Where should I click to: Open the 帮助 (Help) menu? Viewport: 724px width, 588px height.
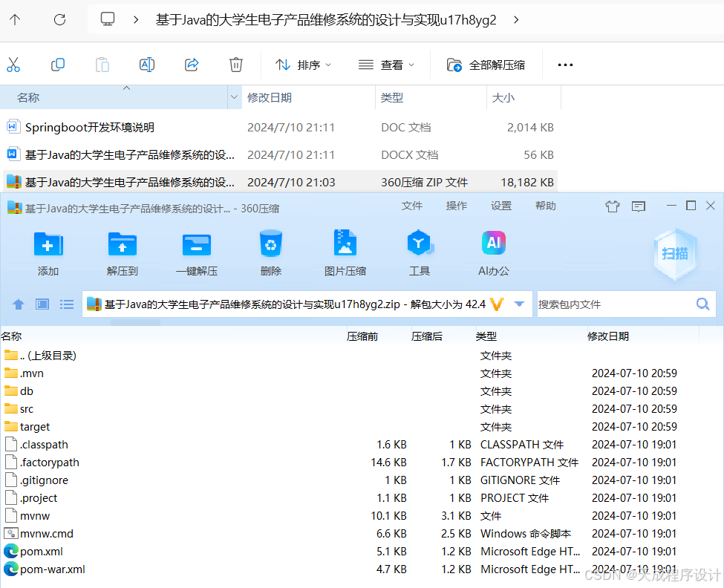(x=545, y=206)
